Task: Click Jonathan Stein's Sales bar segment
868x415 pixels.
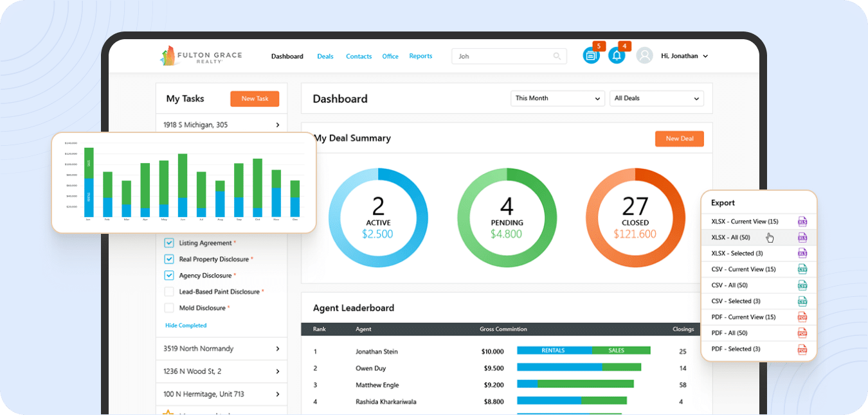Action: 621,351
